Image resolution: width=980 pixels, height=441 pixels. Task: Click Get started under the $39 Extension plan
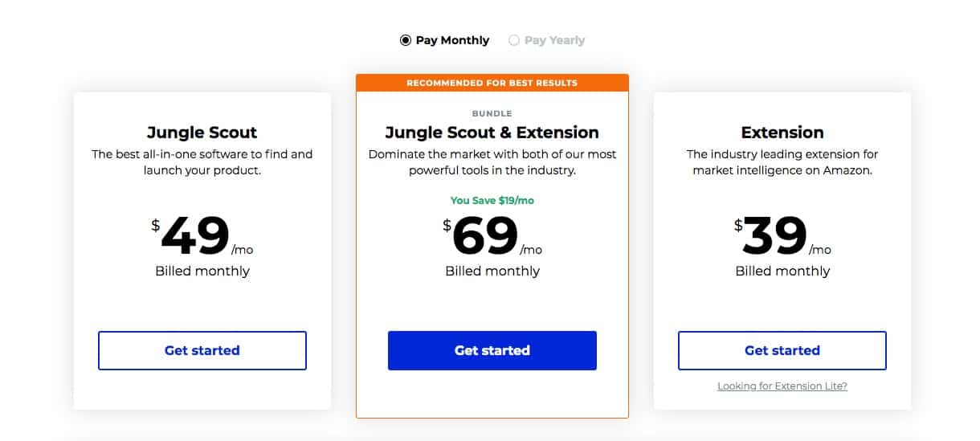pyautogui.click(x=782, y=350)
